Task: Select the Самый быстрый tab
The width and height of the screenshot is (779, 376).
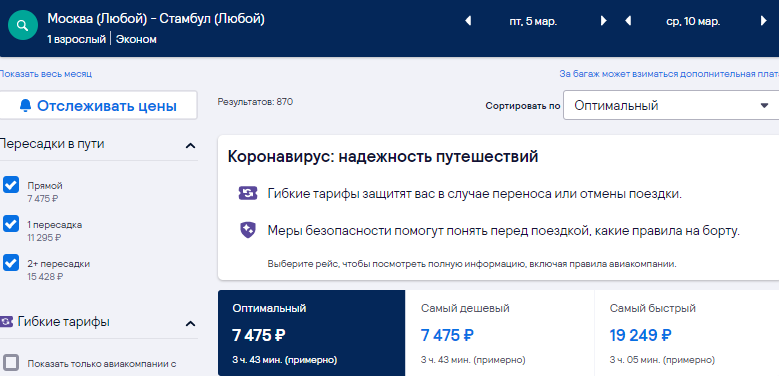Action: tap(687, 333)
